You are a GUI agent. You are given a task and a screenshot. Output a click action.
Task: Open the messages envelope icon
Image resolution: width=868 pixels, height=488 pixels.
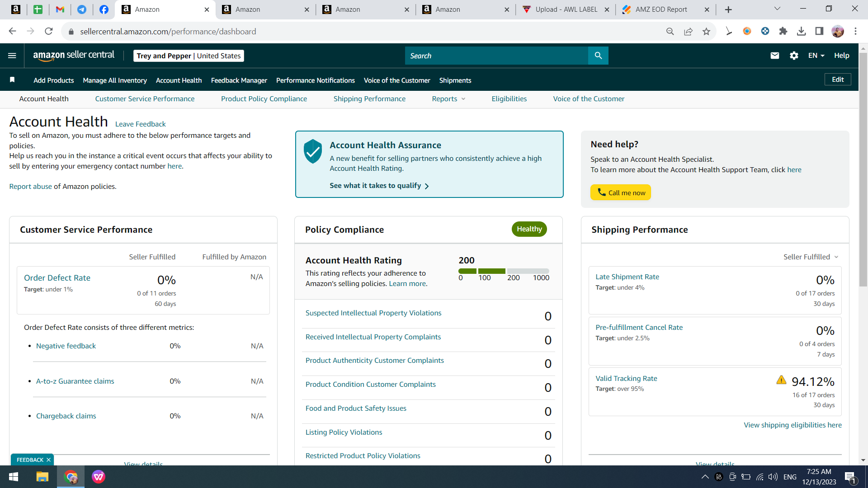tap(775, 56)
